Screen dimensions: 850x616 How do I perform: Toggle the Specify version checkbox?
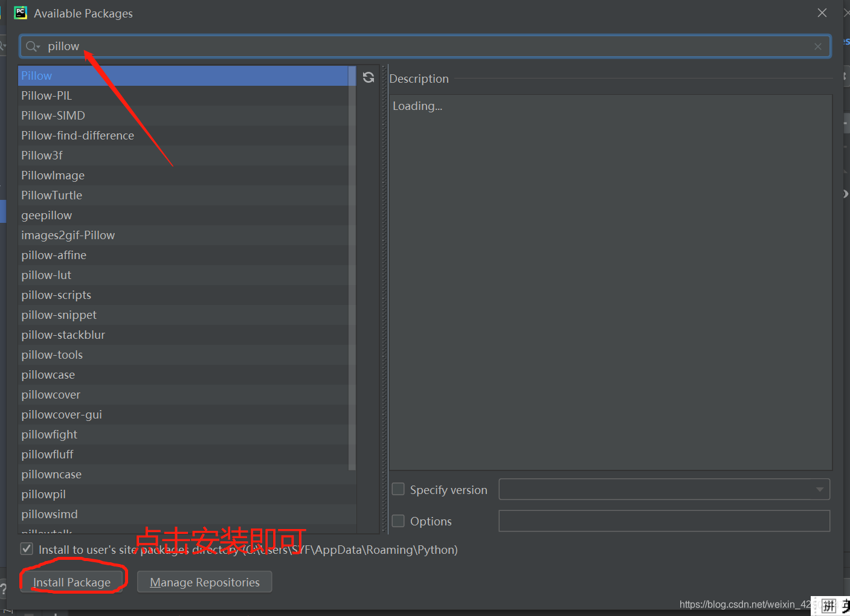coord(398,489)
